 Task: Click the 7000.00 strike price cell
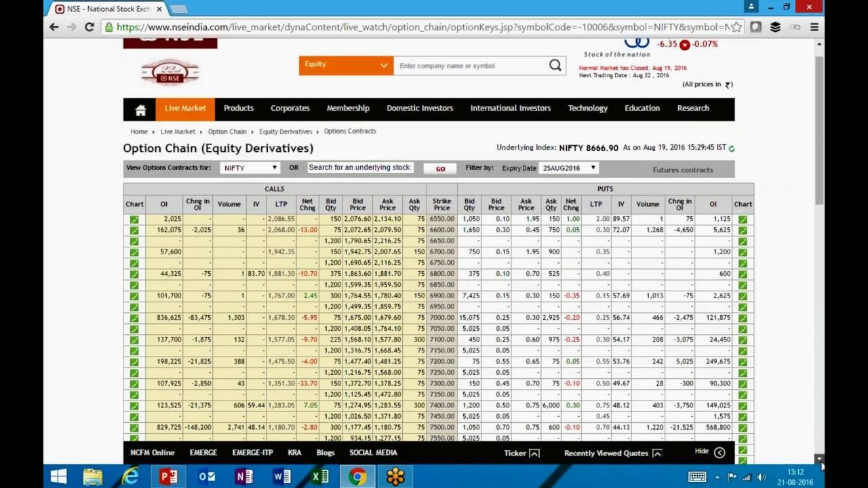pos(441,318)
